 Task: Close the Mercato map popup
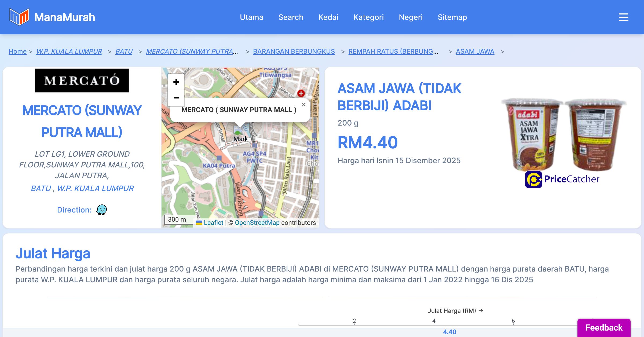[x=303, y=105]
